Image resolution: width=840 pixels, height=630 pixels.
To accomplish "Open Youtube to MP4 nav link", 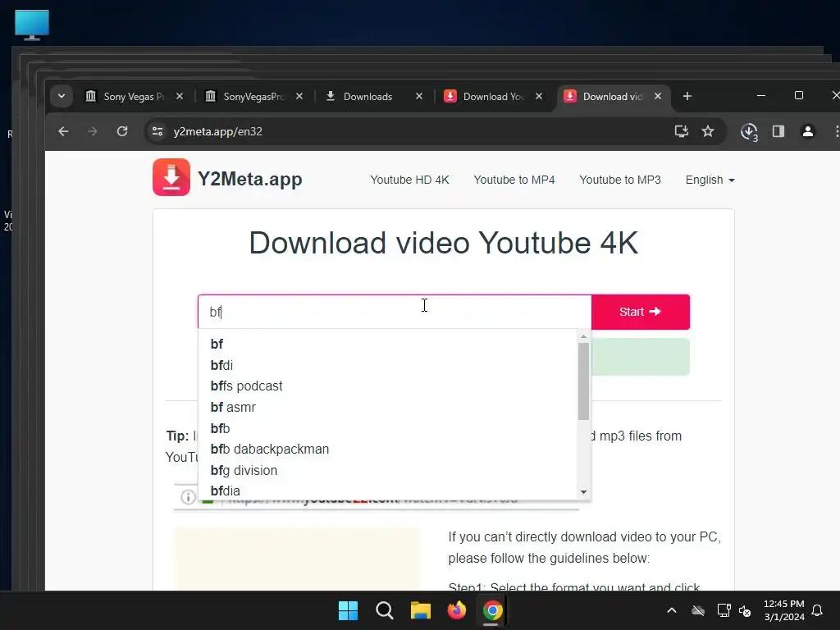I will click(514, 180).
